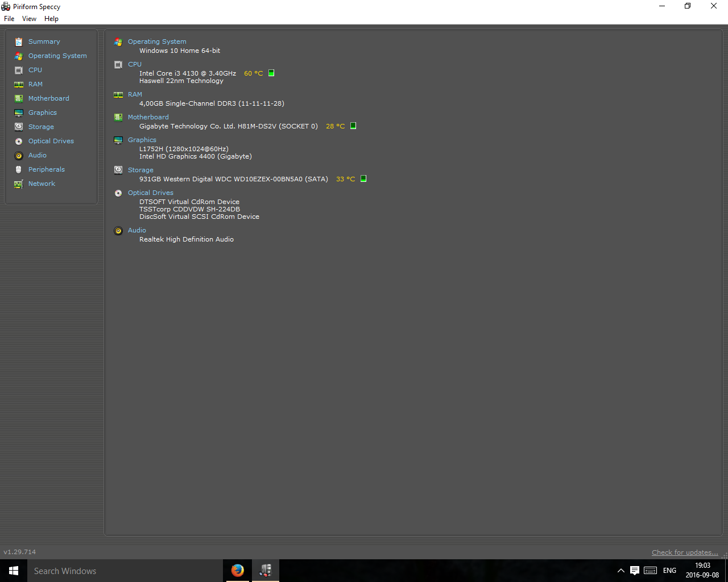The width and height of the screenshot is (728, 582).
Task: Go to the RAM section in sidebar
Action: (x=35, y=84)
